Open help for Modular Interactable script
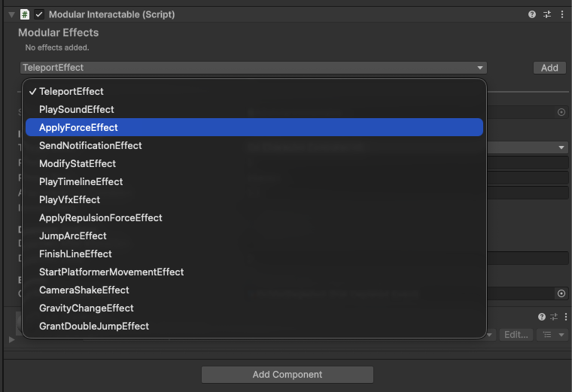 point(532,14)
